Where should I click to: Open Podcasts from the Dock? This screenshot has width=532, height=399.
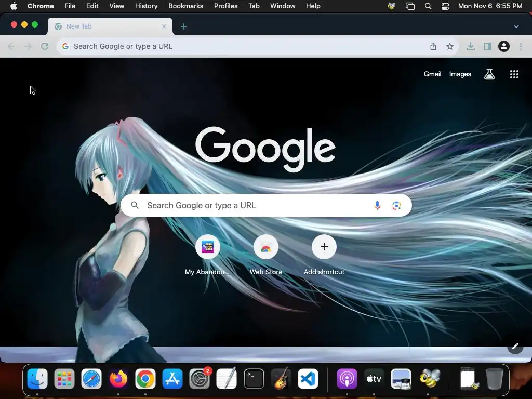tap(347, 378)
